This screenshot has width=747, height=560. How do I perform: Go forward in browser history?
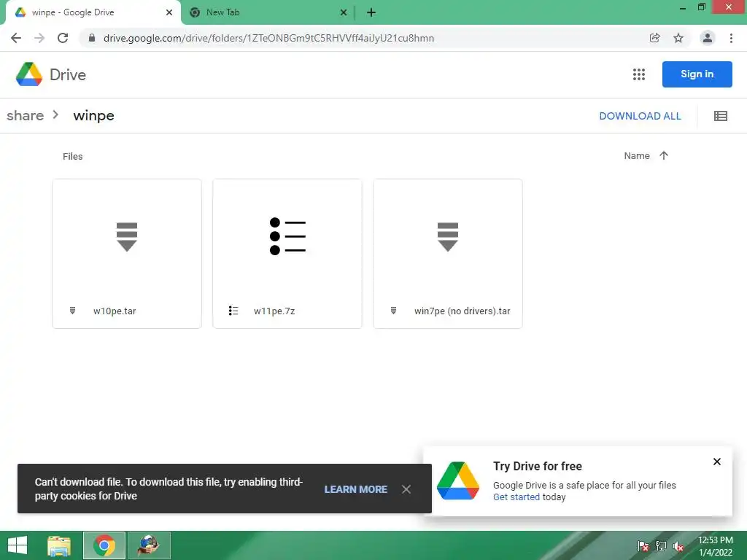point(39,38)
